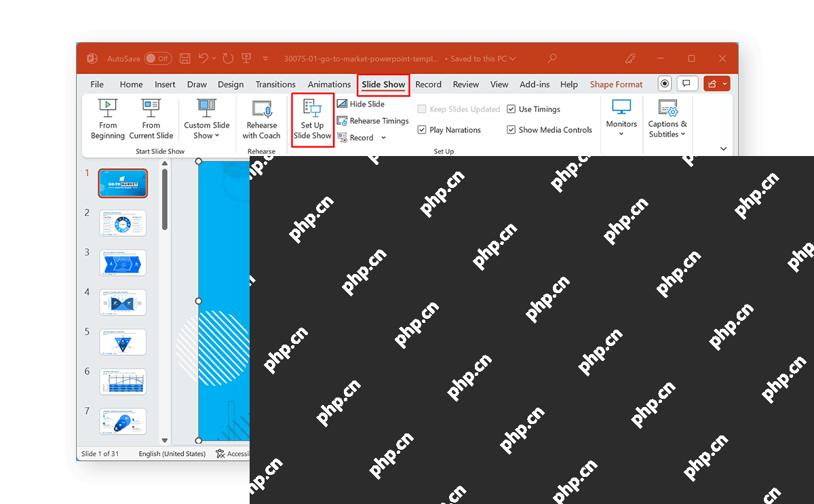
Task: Open the Shape Format tab
Action: [616, 85]
